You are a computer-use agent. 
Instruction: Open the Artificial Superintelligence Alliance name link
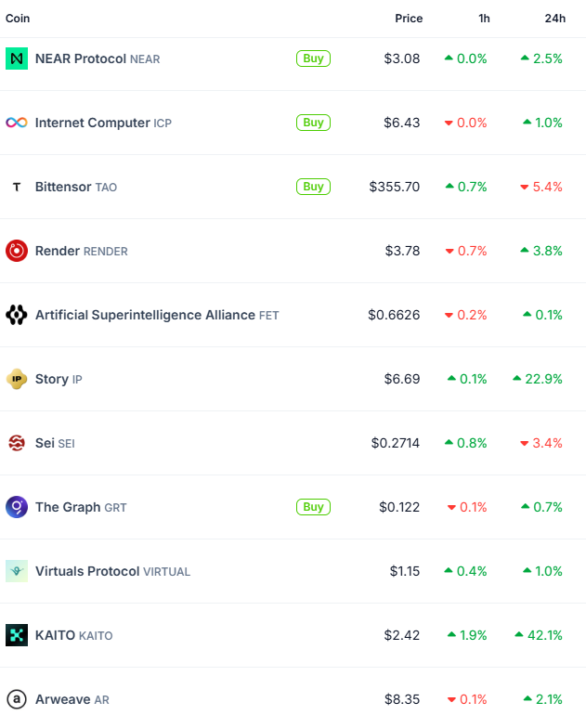145,315
